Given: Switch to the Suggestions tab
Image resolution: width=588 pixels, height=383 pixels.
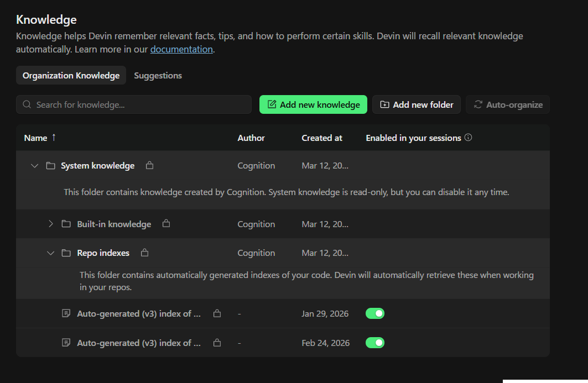Looking at the screenshot, I should [158, 75].
